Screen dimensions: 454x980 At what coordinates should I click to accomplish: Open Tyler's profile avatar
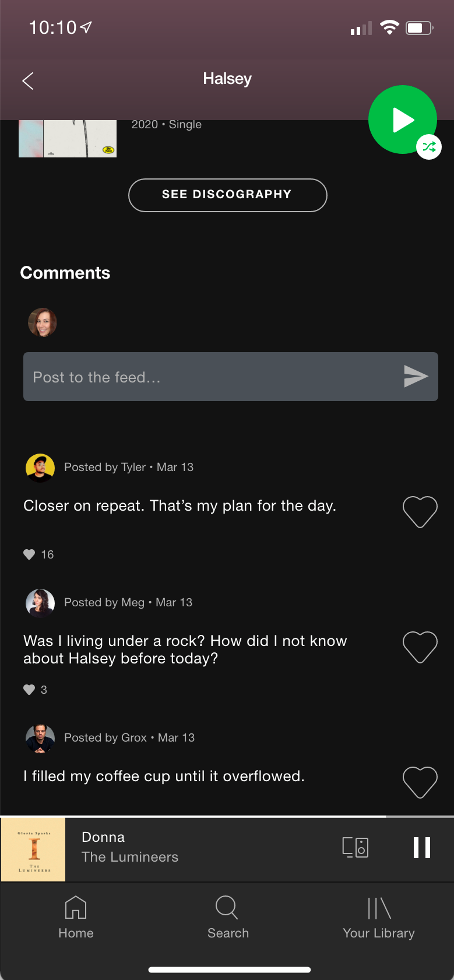[40, 468]
